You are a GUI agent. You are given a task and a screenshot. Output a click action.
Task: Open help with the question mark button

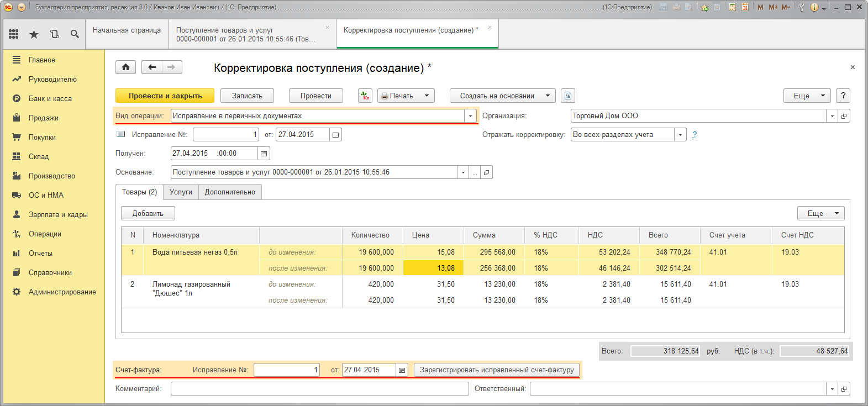(x=843, y=96)
